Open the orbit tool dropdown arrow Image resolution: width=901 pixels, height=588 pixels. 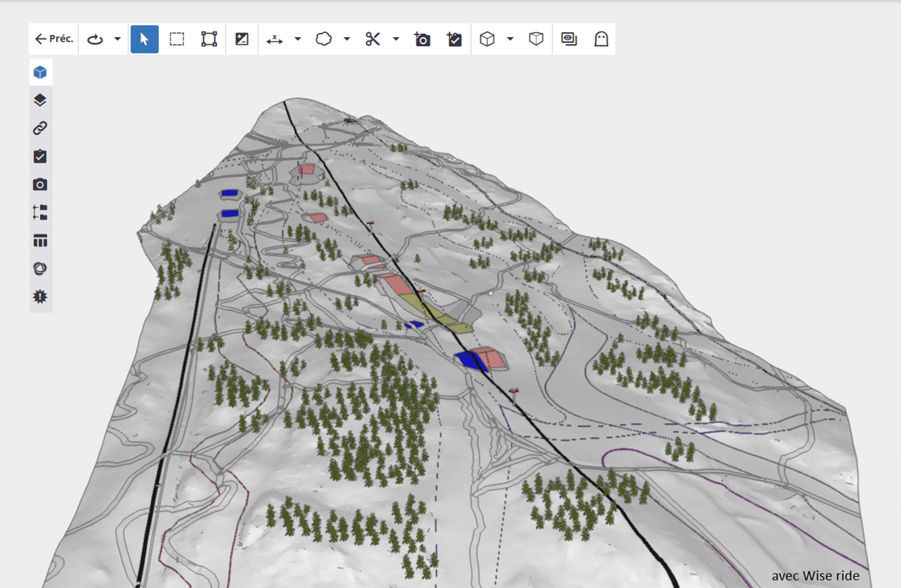click(117, 39)
